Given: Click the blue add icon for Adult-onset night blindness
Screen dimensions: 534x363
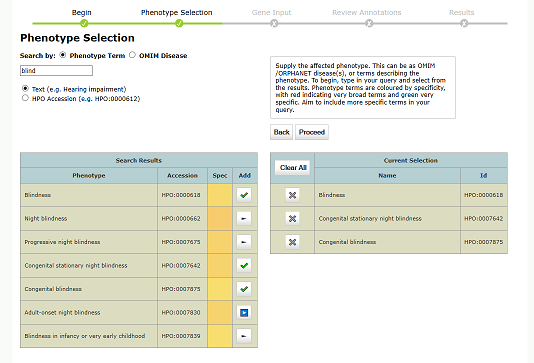Looking at the screenshot, I should point(244,313).
